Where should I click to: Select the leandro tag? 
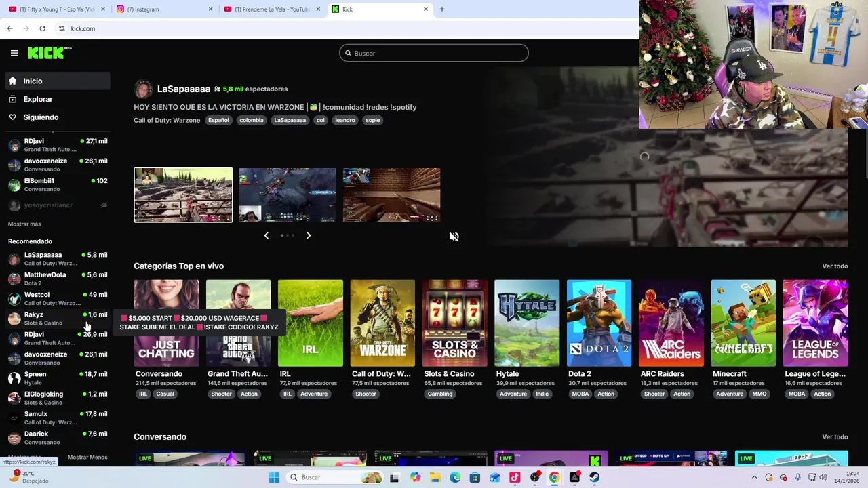pos(345,120)
